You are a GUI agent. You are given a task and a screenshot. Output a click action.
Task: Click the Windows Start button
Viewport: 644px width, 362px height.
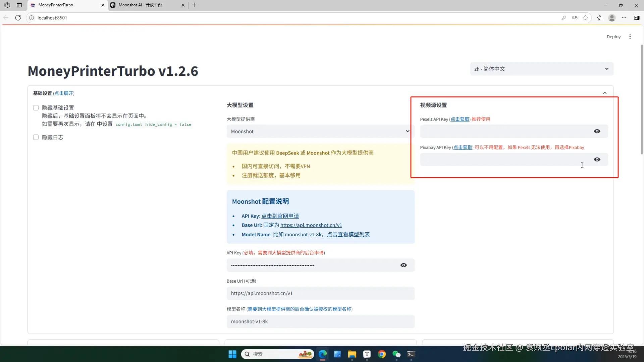[x=232, y=354]
